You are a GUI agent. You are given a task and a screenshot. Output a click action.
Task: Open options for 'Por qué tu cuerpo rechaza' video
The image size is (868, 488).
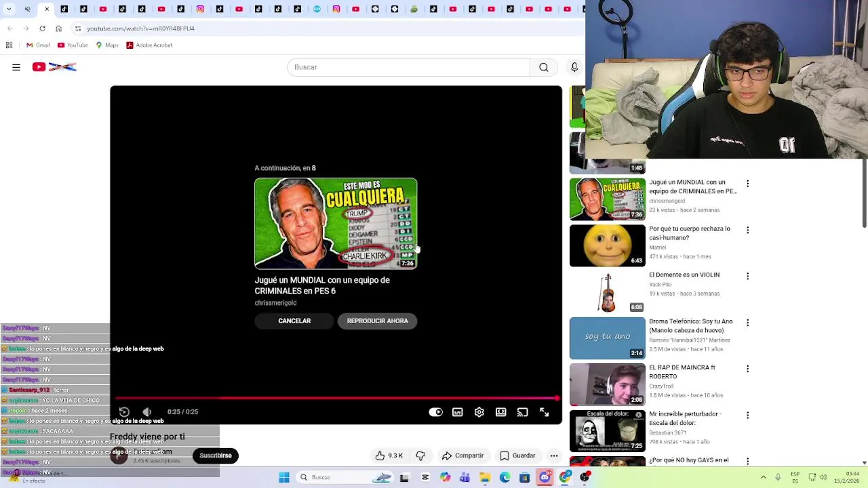point(747,230)
